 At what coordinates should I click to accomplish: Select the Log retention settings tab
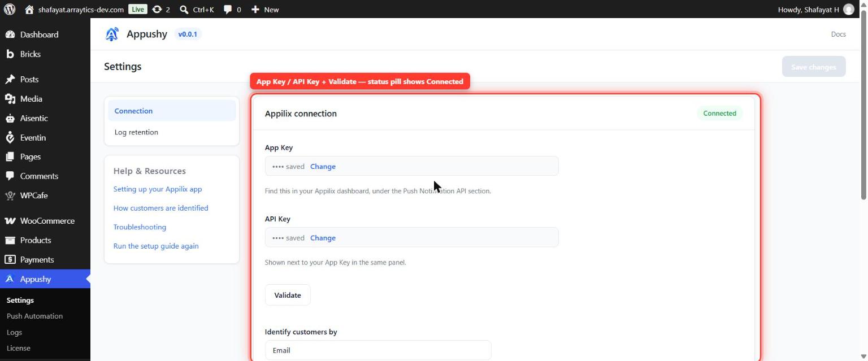coord(172,132)
